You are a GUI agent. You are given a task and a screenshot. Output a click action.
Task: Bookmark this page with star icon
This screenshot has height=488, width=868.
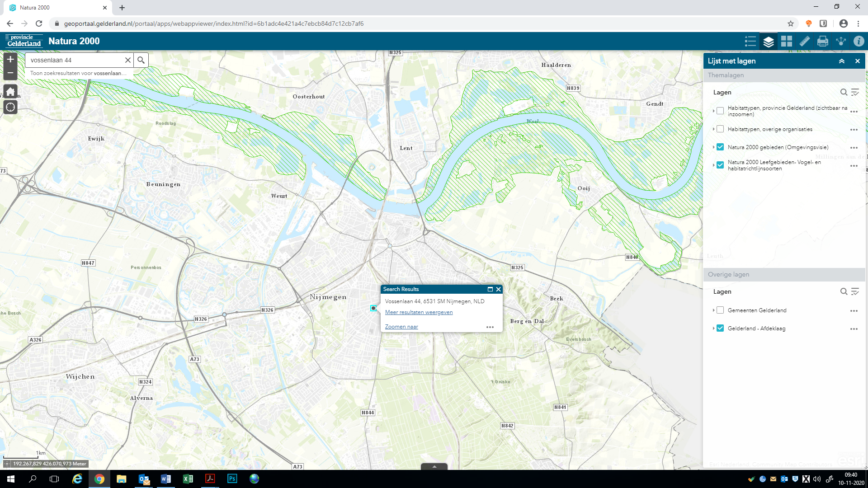pos(790,23)
